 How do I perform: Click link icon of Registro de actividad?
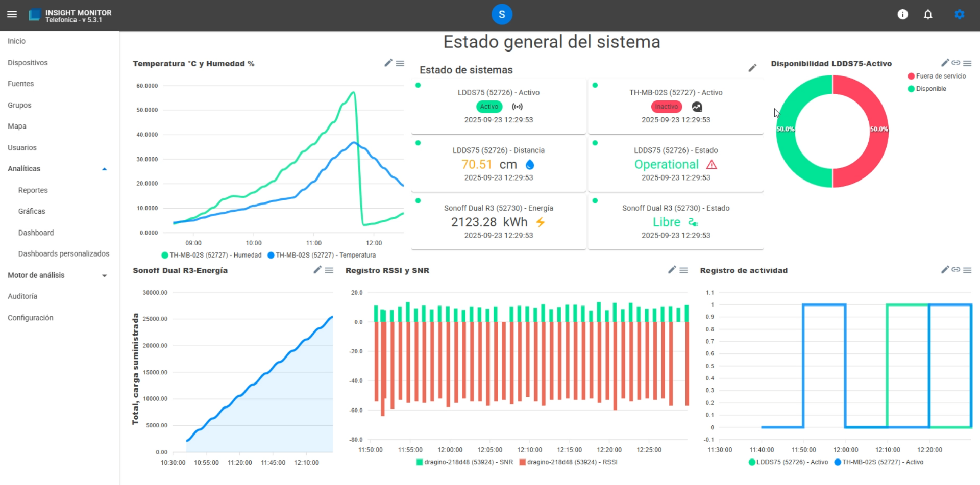point(956,270)
